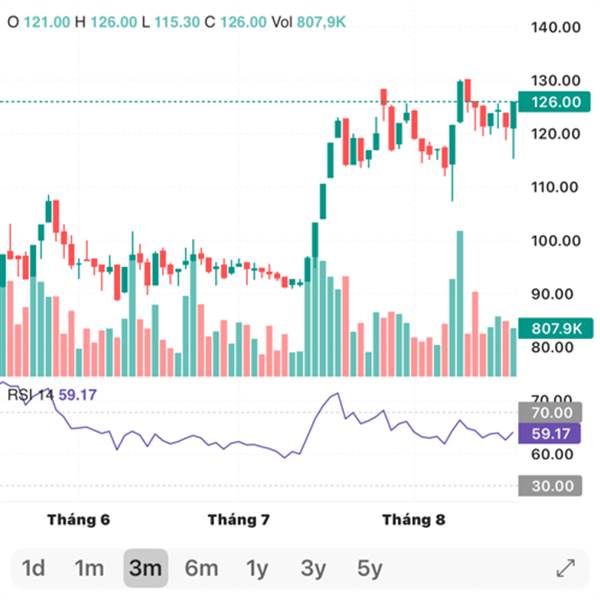Click the 120.00 price axis label
Viewport: 600px width, 600px height.
click(556, 134)
